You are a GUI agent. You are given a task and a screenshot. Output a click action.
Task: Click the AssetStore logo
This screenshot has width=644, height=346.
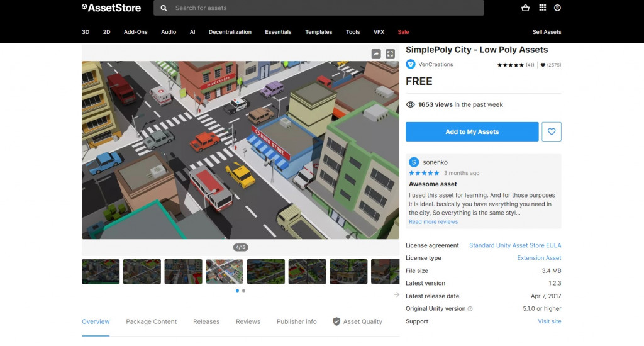click(x=111, y=8)
